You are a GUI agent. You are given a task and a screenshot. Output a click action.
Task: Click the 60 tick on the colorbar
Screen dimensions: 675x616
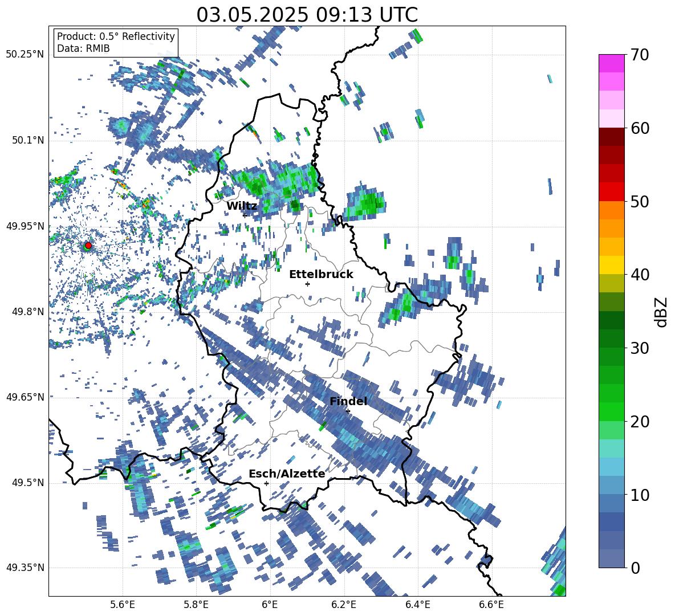coord(639,128)
